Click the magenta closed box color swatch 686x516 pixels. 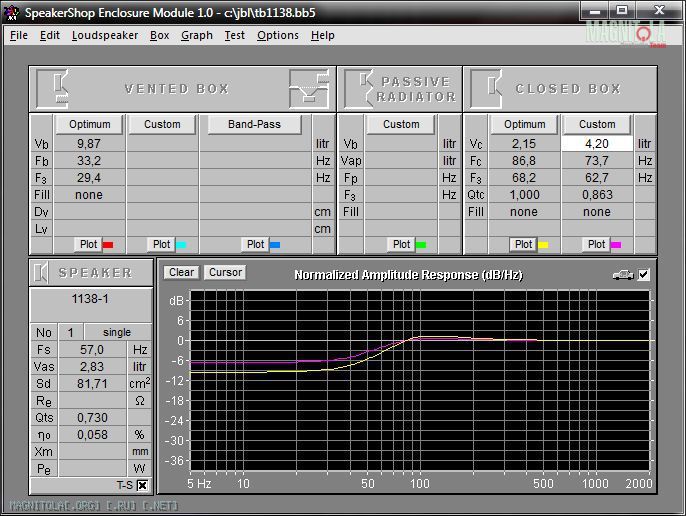tap(616, 245)
